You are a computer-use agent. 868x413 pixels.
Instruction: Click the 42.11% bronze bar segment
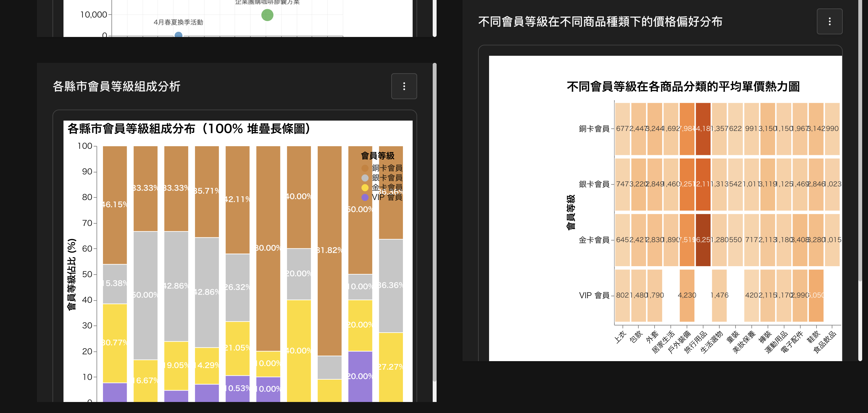[x=237, y=200]
